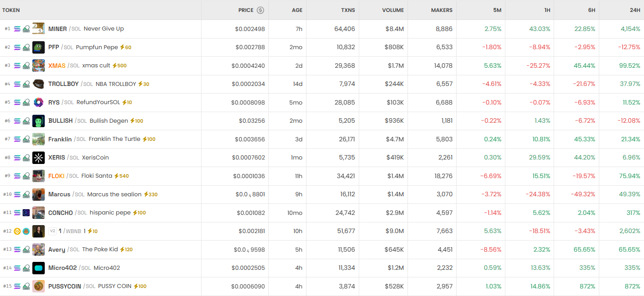Toggle the price currency dollar icon
This screenshot has height=296, width=644.
[260, 10]
